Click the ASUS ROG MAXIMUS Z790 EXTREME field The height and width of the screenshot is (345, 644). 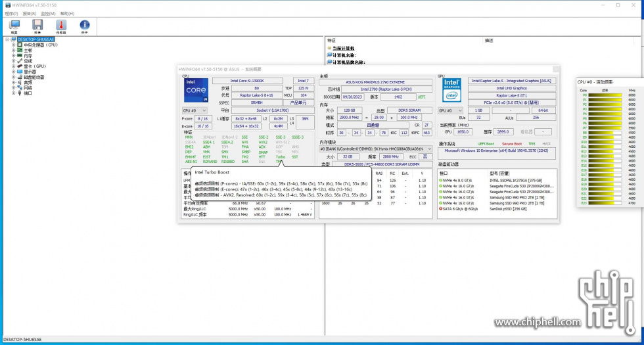[375, 82]
